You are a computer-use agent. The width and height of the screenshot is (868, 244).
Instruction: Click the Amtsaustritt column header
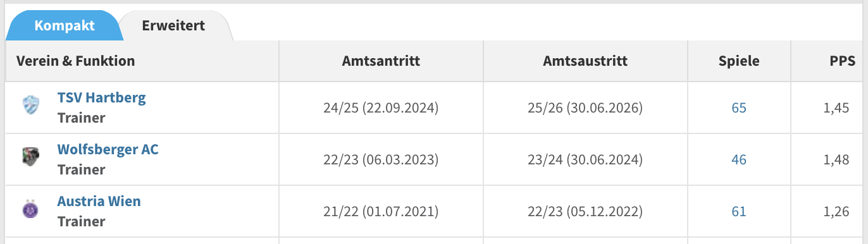point(585,61)
